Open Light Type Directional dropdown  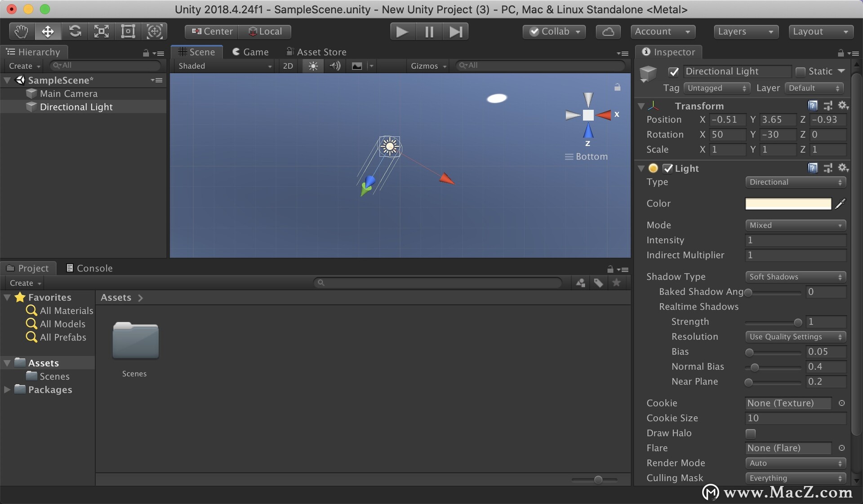796,182
